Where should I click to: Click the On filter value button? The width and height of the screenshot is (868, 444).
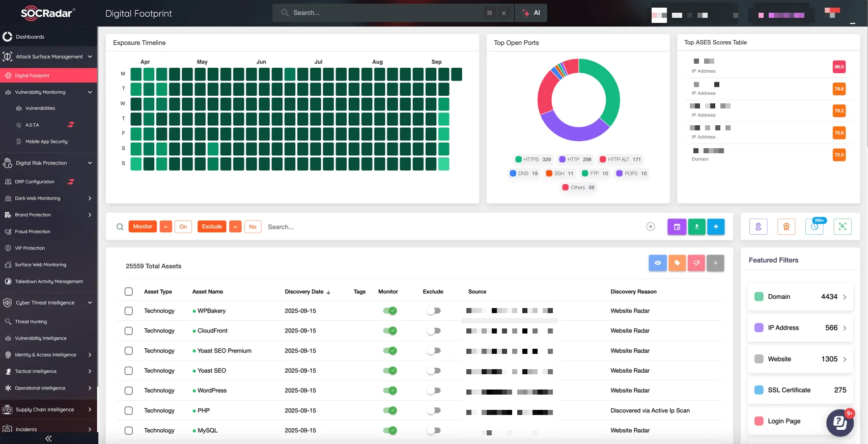click(x=183, y=227)
